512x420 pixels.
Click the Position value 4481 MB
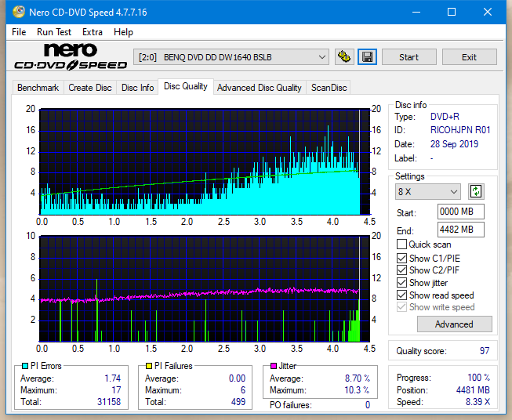coord(473,390)
